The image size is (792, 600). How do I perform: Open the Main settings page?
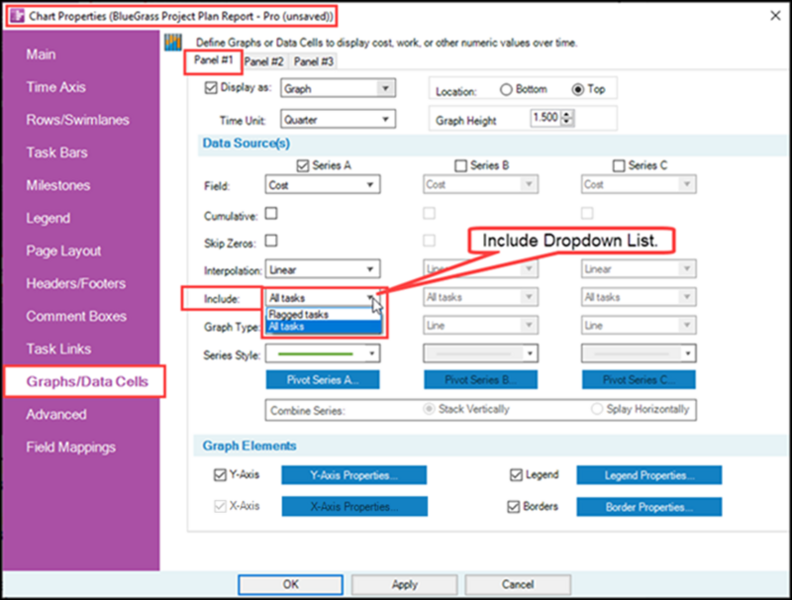41,55
